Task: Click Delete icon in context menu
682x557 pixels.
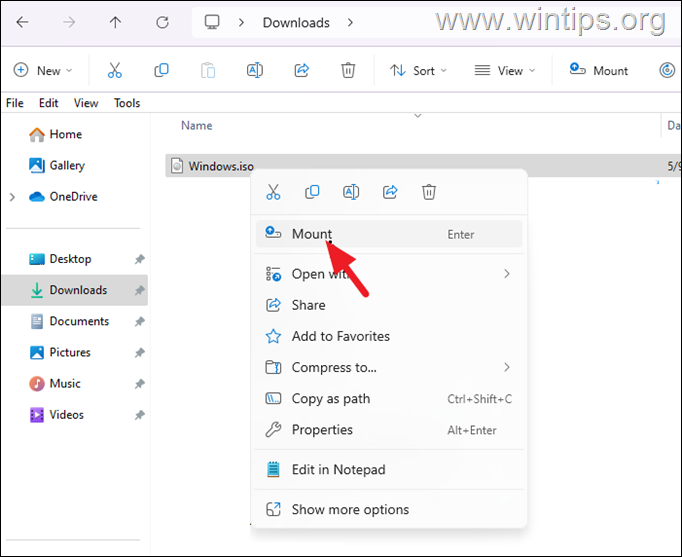Action: point(429,192)
